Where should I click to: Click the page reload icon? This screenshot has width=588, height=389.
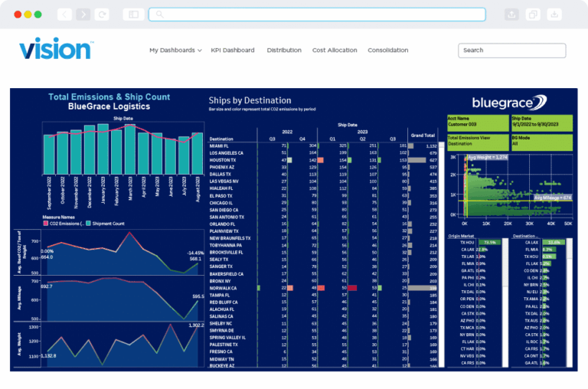[x=102, y=15]
